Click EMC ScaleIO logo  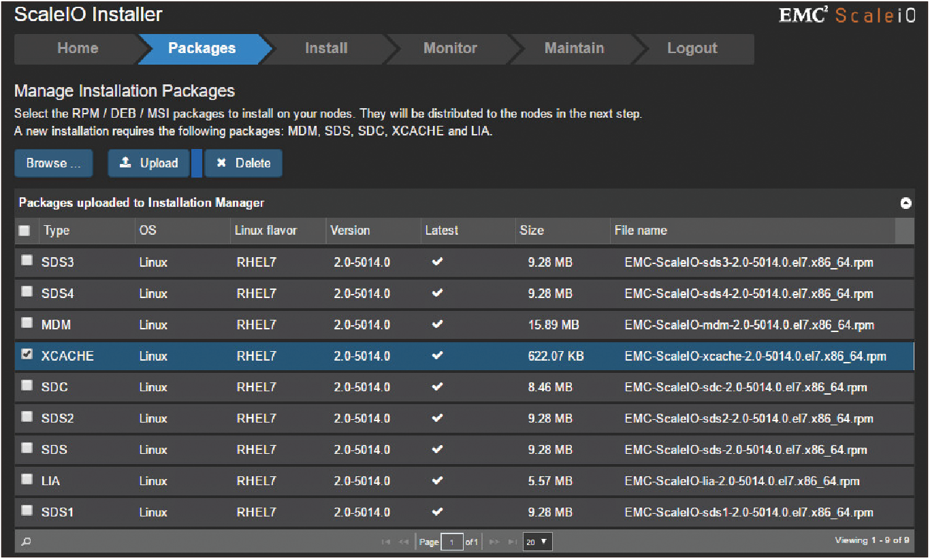pyautogui.click(x=847, y=16)
